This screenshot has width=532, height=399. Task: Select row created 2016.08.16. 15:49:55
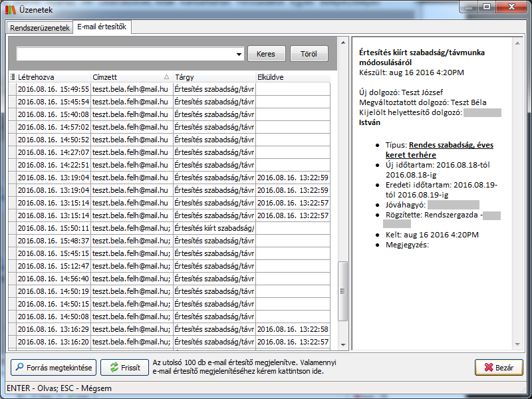tap(53, 89)
